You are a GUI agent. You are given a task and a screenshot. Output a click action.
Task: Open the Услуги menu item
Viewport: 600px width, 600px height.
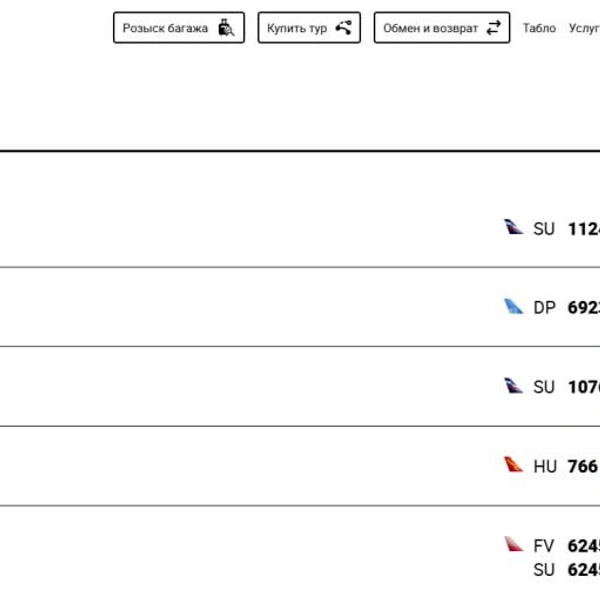[x=584, y=28]
